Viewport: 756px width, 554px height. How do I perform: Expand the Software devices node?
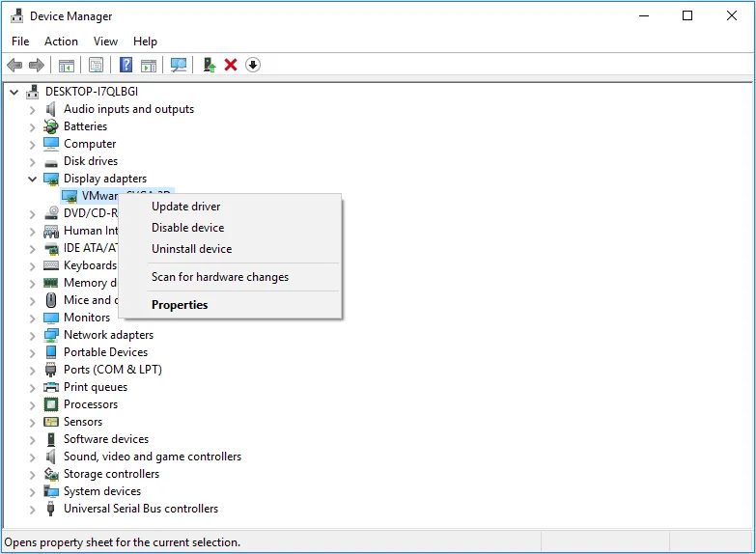(x=32, y=440)
